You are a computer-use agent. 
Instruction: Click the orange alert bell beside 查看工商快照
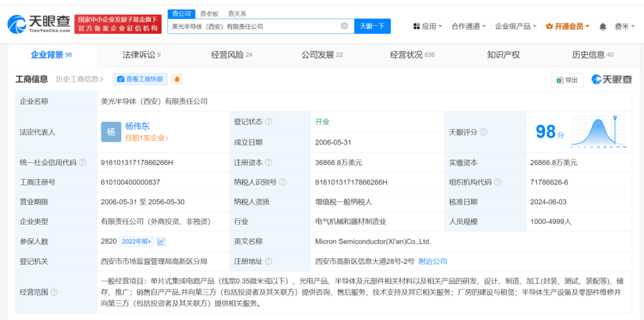(x=177, y=79)
